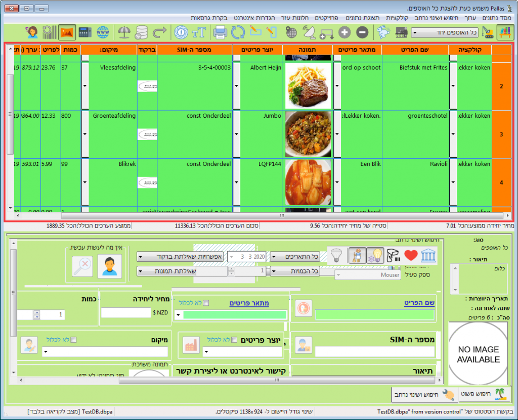Open the תצוגת נתונים menu
This screenshot has height=420, width=518.
tap(362, 18)
